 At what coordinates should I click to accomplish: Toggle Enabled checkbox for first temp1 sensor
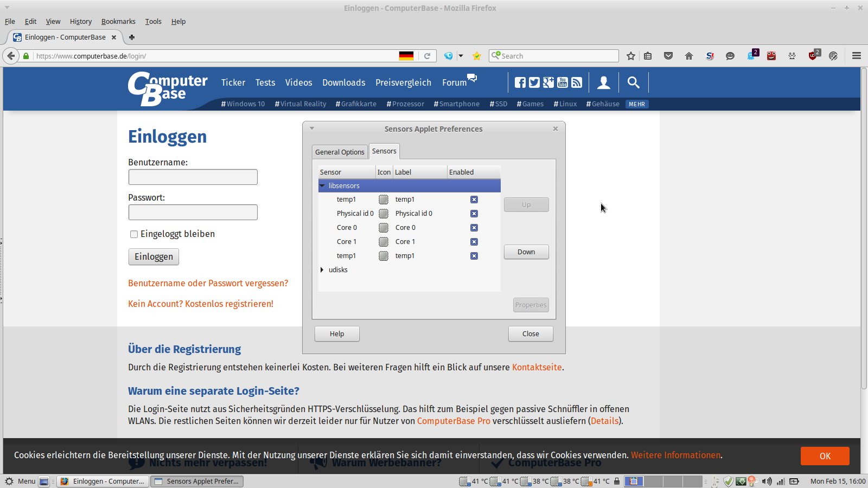[x=474, y=200]
